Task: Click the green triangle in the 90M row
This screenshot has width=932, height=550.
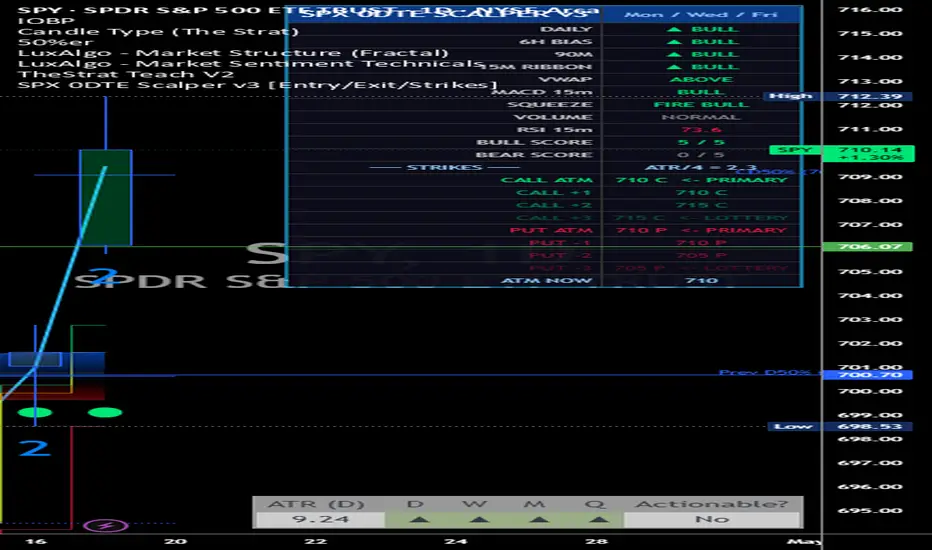Action: 673,54
